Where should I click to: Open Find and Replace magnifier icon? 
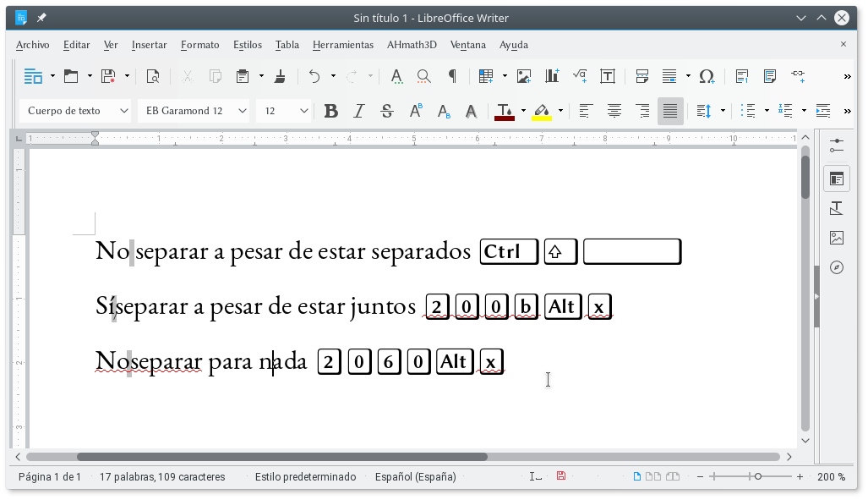coord(424,76)
